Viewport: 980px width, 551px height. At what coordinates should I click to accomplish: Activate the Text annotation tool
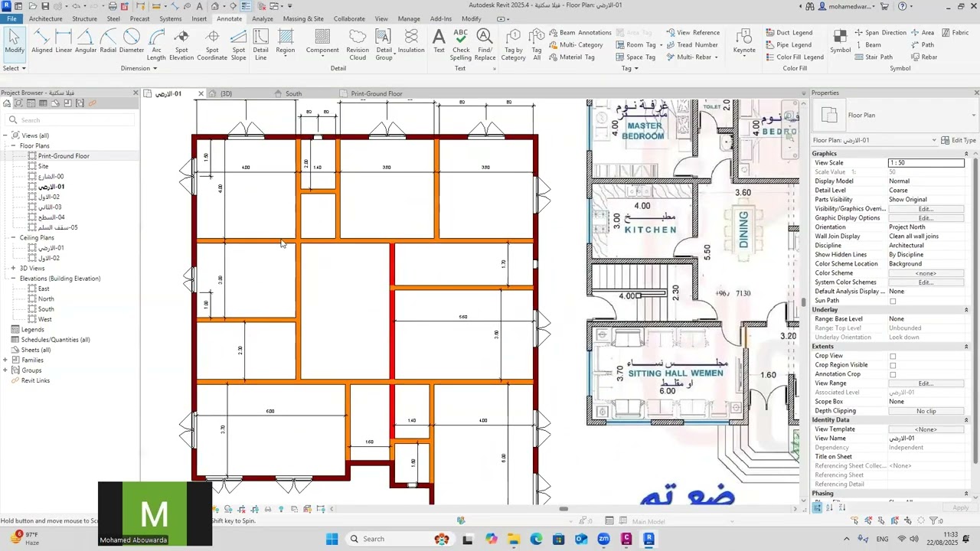439,41
